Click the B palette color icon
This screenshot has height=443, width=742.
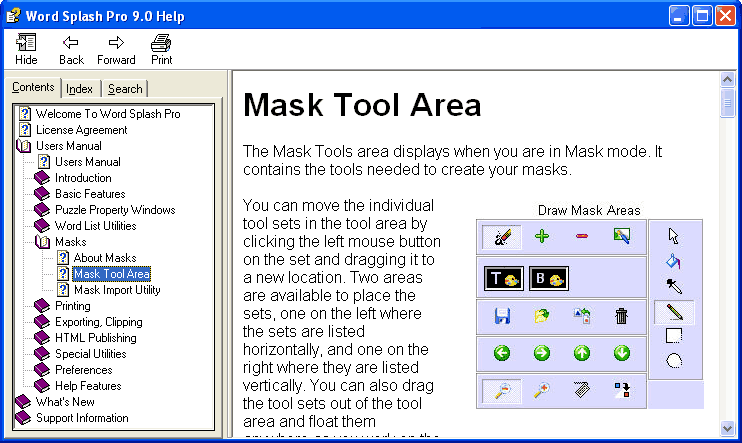point(549,278)
